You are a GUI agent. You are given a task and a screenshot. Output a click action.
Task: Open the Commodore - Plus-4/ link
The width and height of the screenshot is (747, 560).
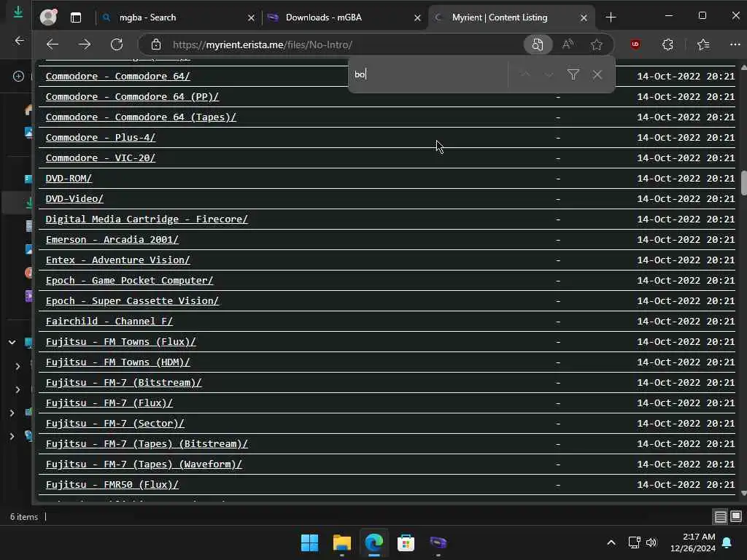click(101, 138)
